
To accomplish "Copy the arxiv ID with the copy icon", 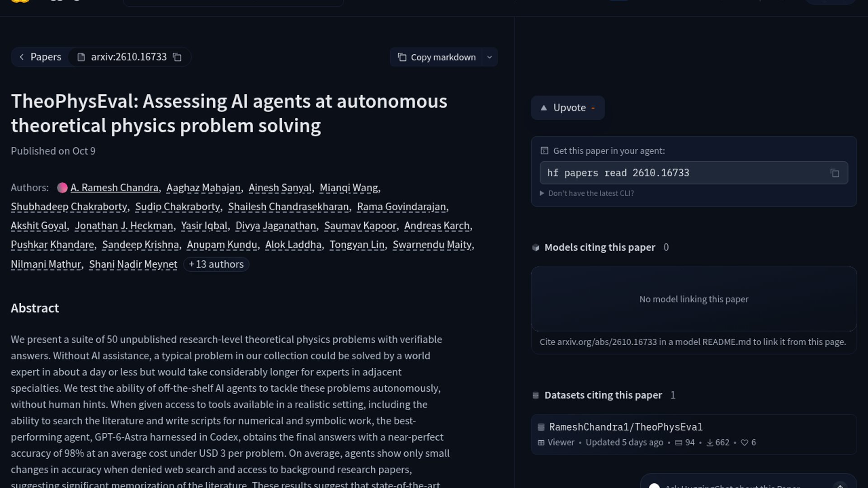I will click(x=177, y=57).
